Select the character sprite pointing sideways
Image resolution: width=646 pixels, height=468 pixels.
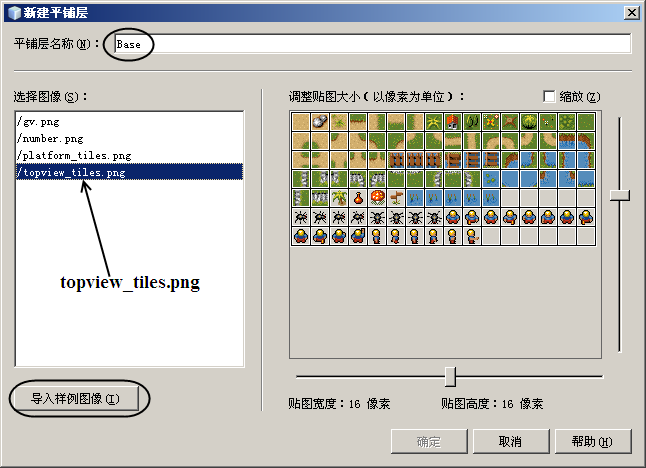tap(471, 236)
